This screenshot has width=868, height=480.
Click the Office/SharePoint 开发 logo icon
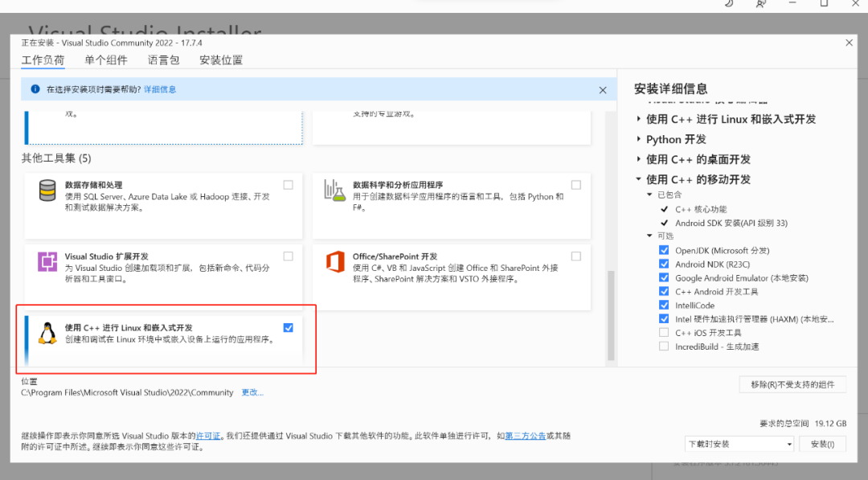point(335,261)
